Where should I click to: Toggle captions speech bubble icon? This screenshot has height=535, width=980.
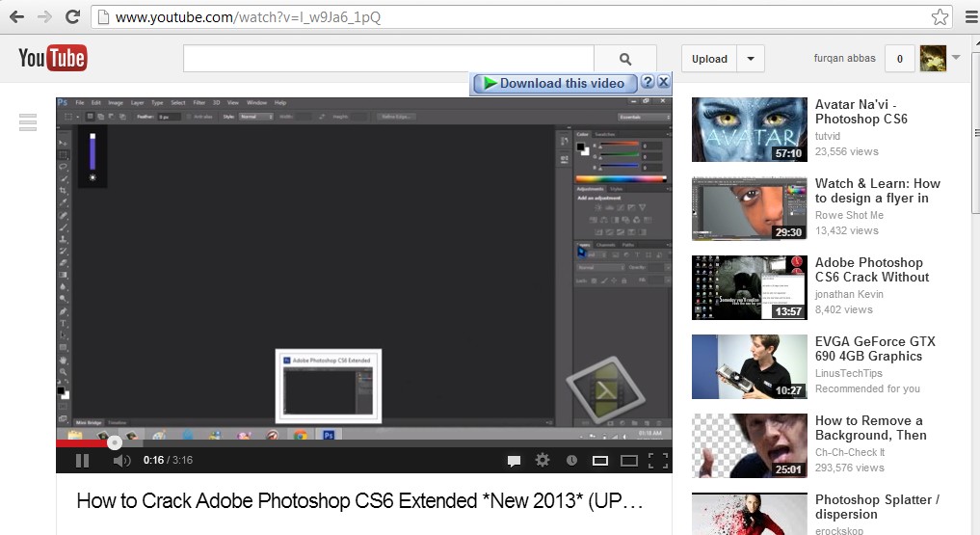click(514, 461)
